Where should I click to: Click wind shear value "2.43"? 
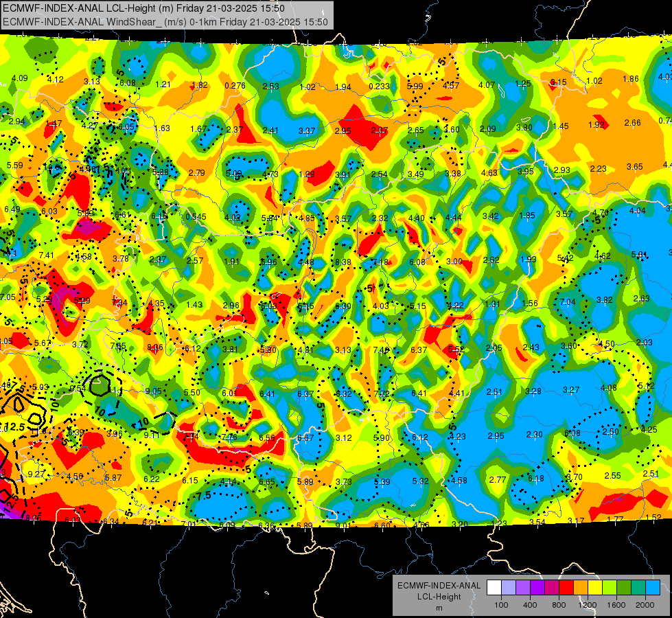click(x=531, y=347)
